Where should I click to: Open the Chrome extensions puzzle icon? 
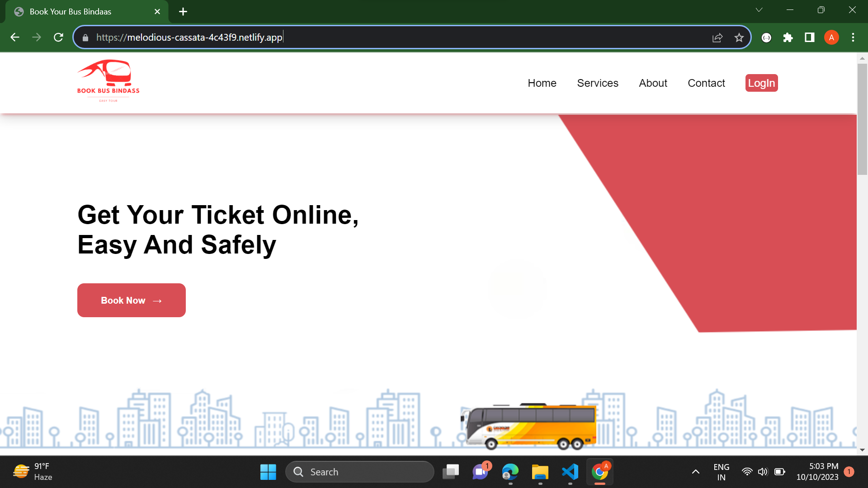[x=788, y=38]
